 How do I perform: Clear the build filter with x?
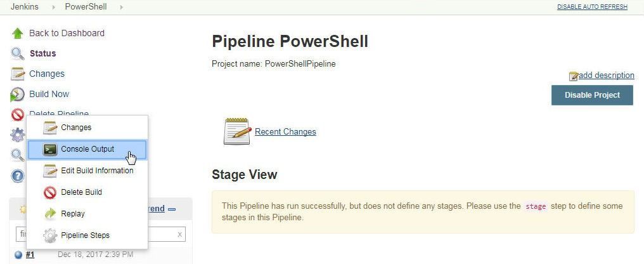[x=179, y=234]
